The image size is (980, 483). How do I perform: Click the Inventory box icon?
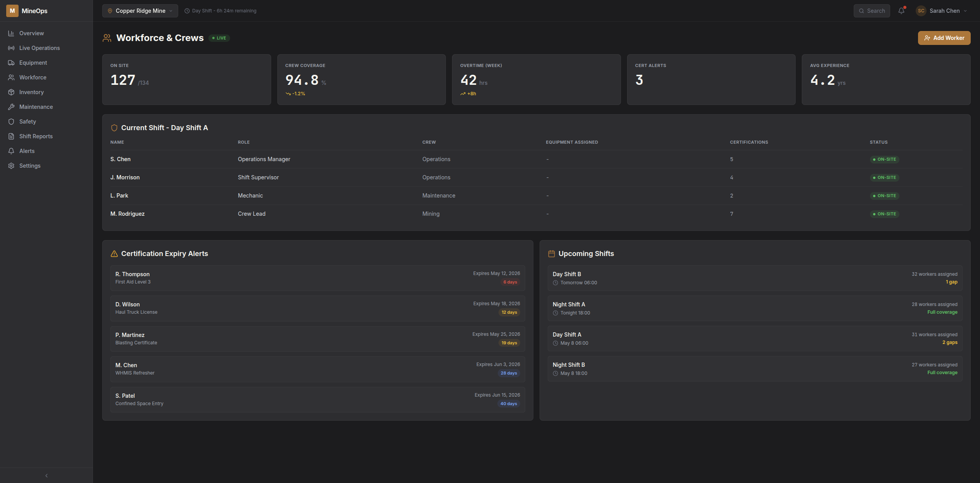pos(11,92)
